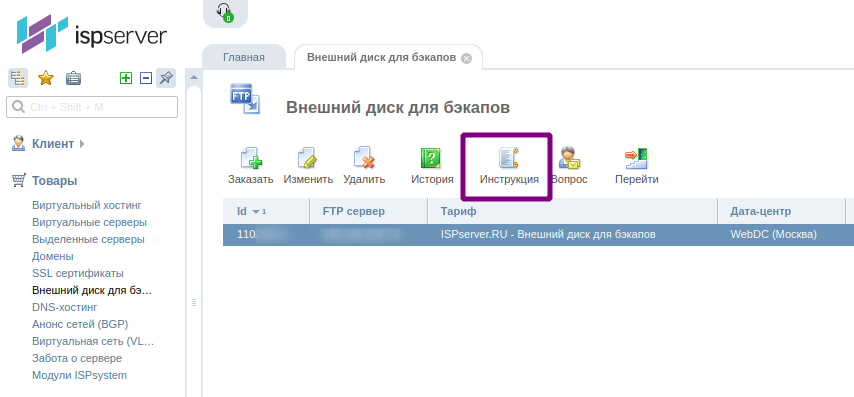Open Внешний диск для бэ… menu item
Image resolution: width=854 pixels, height=397 pixels.
(x=92, y=290)
